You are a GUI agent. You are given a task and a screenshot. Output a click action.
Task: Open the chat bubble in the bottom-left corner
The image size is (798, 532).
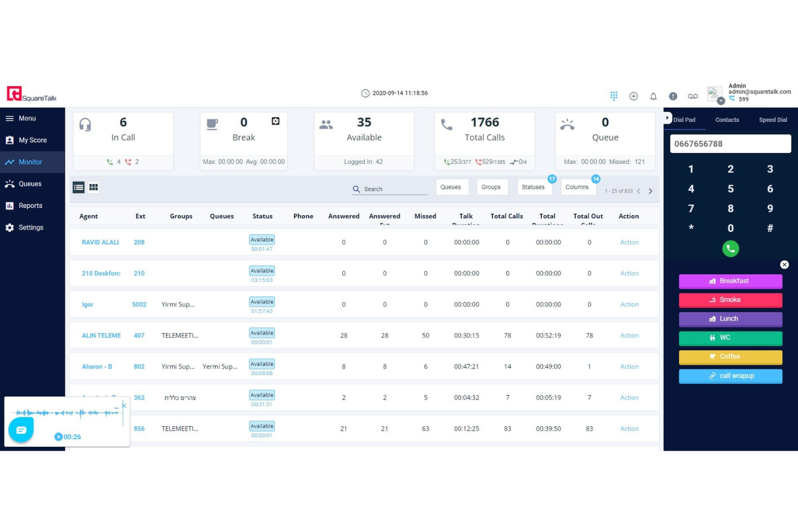20,430
